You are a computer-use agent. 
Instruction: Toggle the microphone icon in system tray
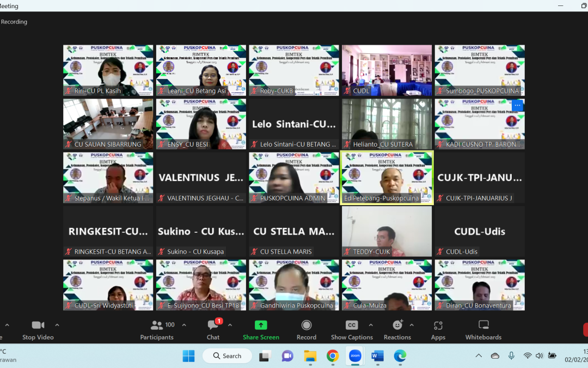pos(511,356)
